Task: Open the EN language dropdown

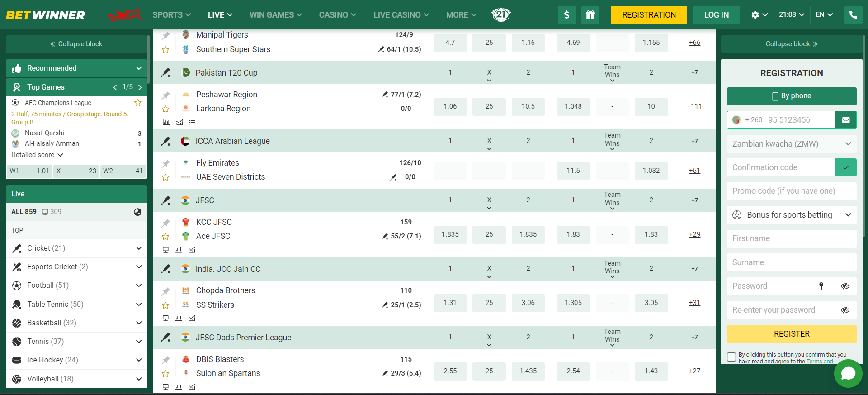Action: [824, 15]
